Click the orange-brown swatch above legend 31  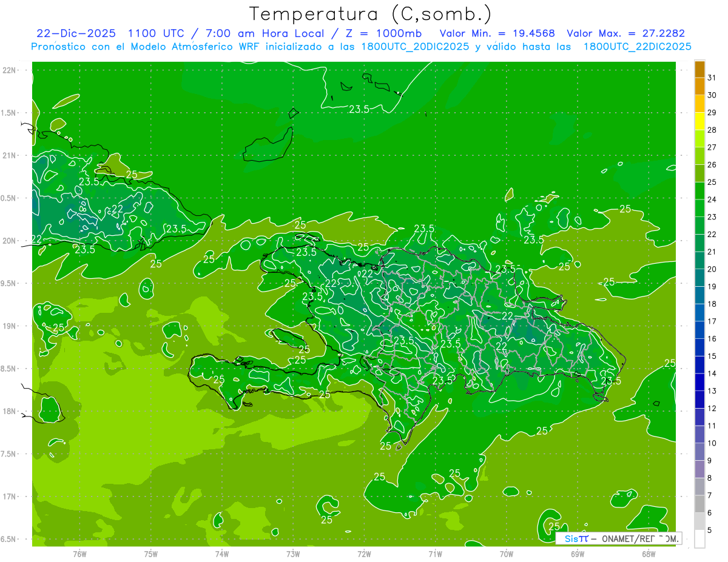[699, 69]
